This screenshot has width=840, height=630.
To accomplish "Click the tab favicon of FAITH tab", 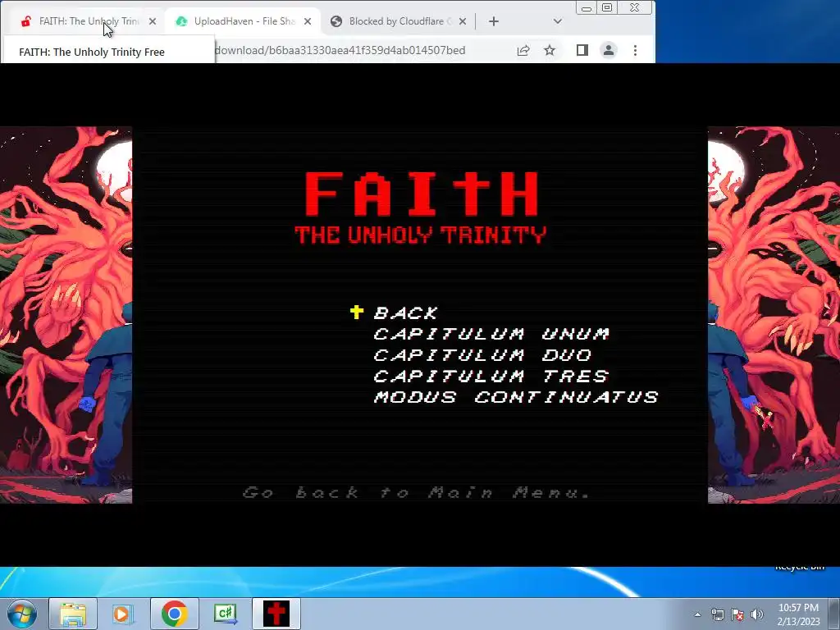I will [x=25, y=21].
